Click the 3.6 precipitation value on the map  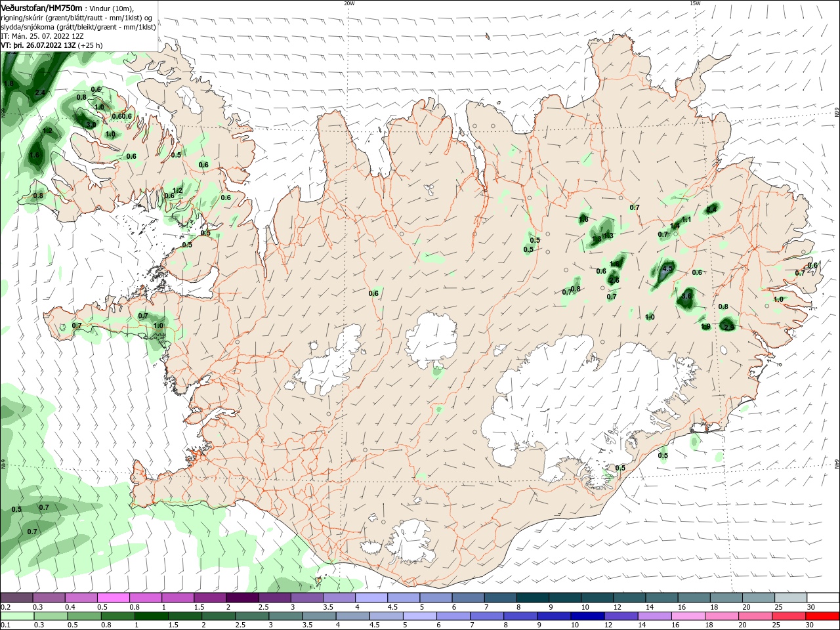686,296
